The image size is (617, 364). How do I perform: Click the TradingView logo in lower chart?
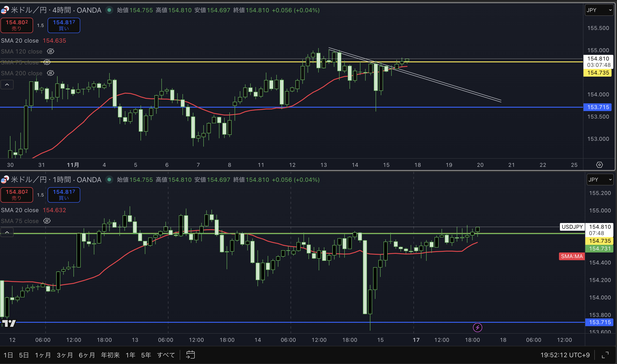(x=9, y=323)
